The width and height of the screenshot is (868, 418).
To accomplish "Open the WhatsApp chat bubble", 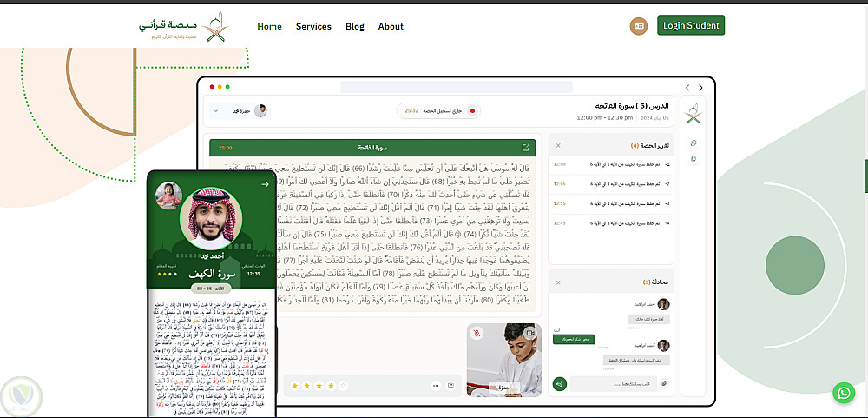I will 844,393.
